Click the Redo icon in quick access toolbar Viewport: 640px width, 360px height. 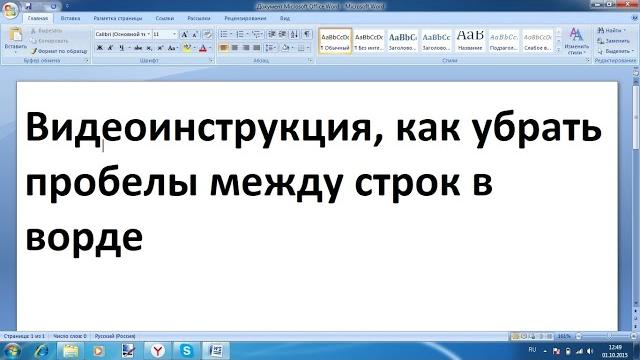(53, 6)
